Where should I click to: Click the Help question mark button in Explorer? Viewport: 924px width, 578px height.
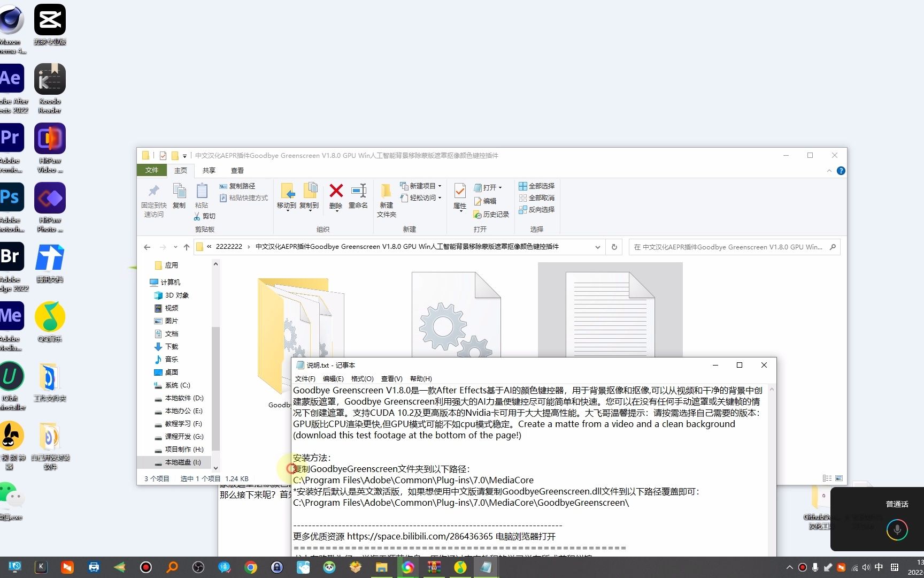pyautogui.click(x=841, y=171)
